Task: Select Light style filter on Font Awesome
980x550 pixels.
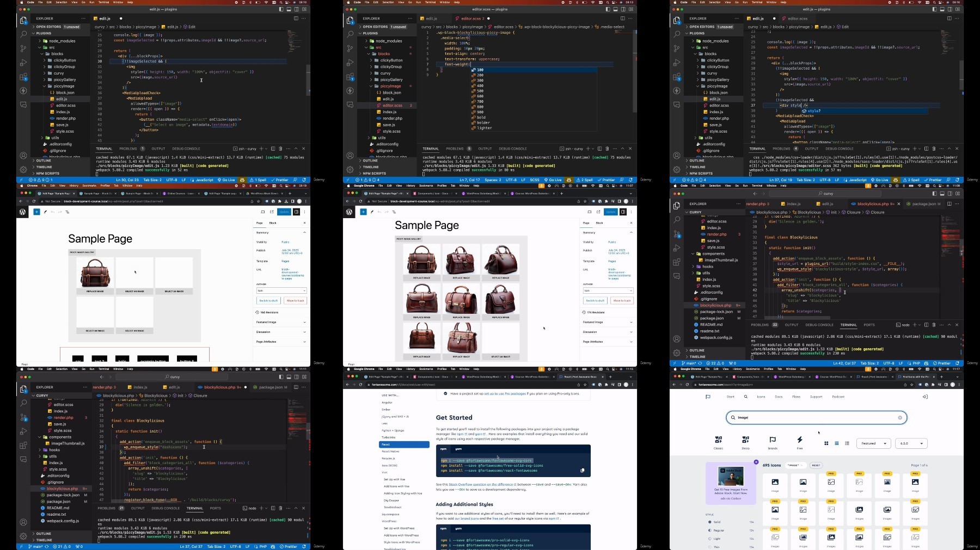Action: [x=730, y=539]
